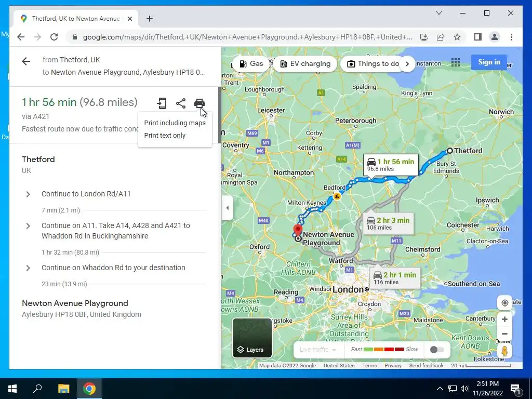This screenshot has width=532, height=399.
Task: Open Windows taskbar search
Action: [37, 389]
